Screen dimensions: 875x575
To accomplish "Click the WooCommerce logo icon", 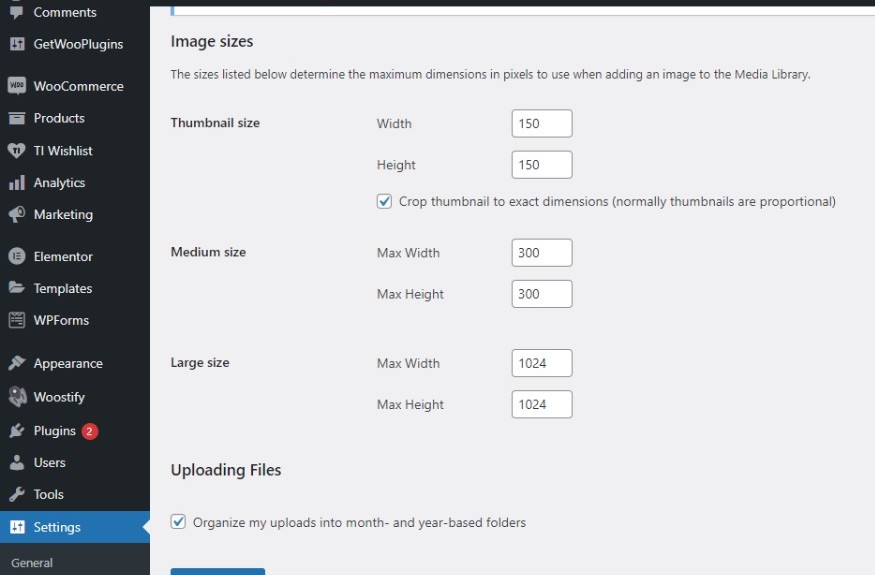I will pos(17,86).
